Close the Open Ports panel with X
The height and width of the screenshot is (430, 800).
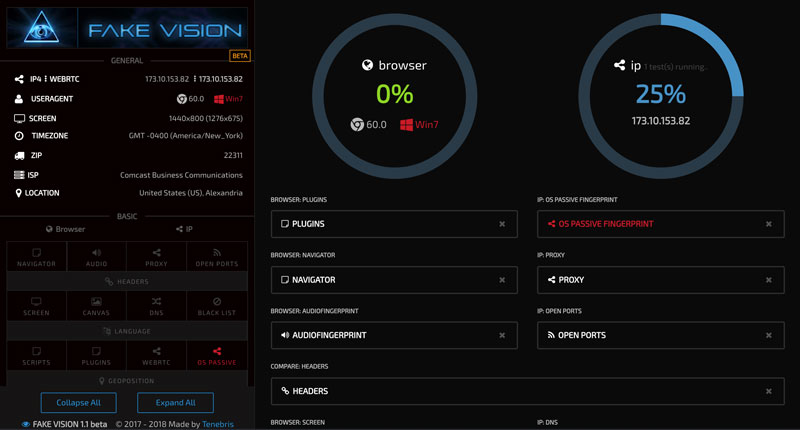768,335
